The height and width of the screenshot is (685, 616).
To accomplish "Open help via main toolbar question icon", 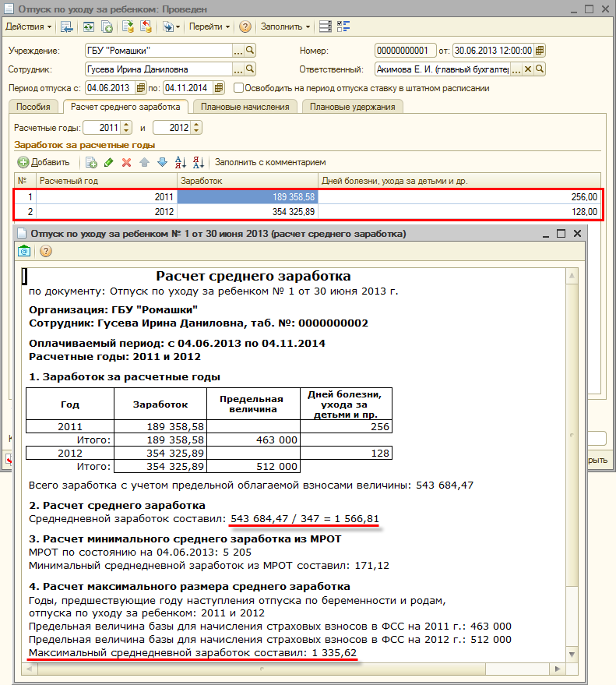I will [x=245, y=26].
